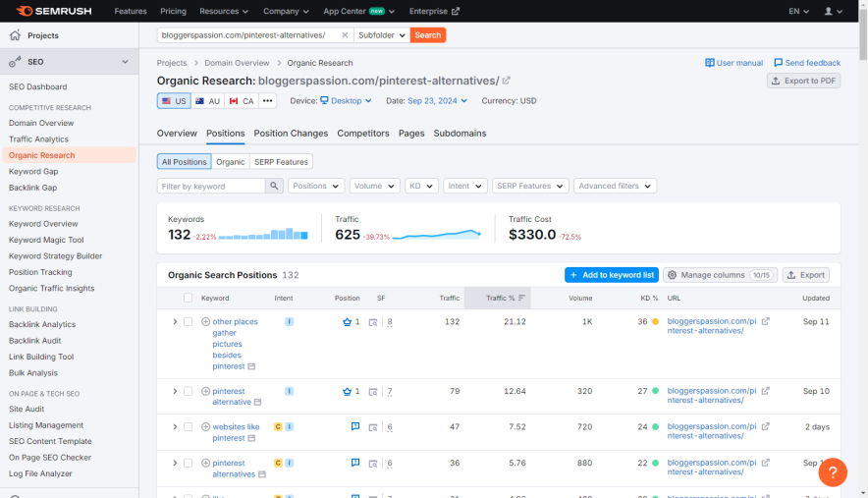Click the chat SERP feature icon for 'websites like pinterest'
The height and width of the screenshot is (498, 868).
pos(355,426)
